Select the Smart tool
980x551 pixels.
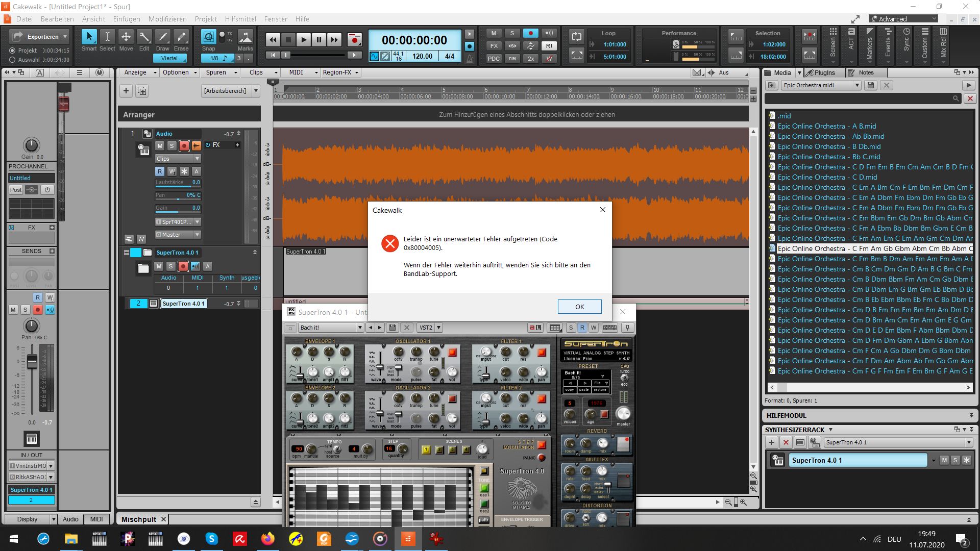[89, 40]
